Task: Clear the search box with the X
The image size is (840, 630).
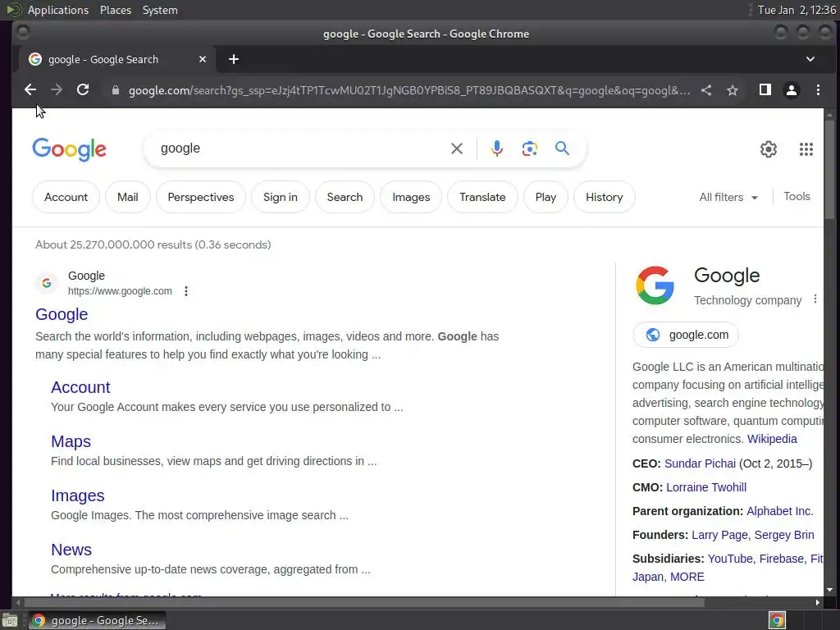Action: 456,148
